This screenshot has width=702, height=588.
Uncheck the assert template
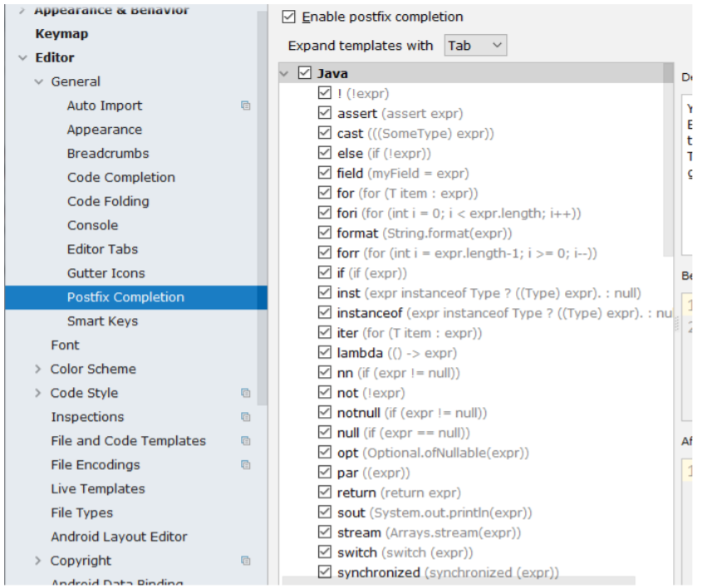[325, 112]
